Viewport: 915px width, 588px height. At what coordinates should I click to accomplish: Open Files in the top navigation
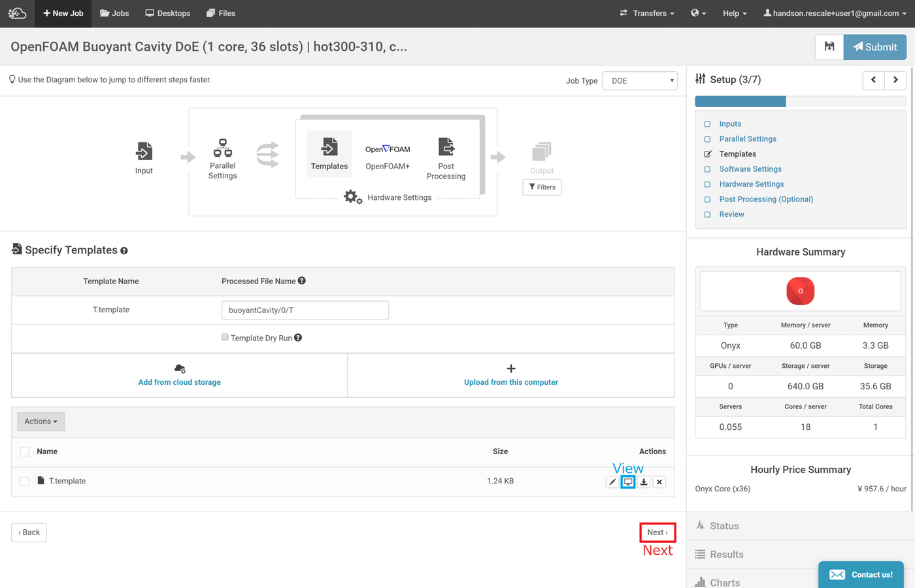tap(221, 13)
